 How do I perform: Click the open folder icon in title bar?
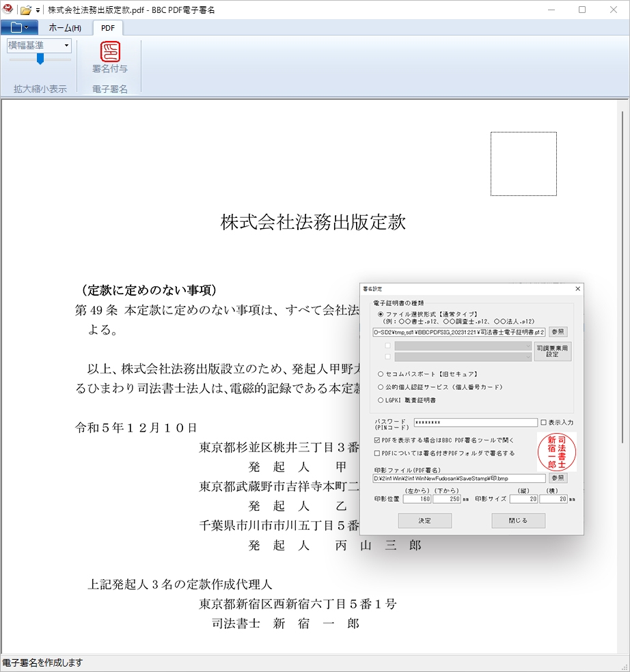(x=26, y=10)
